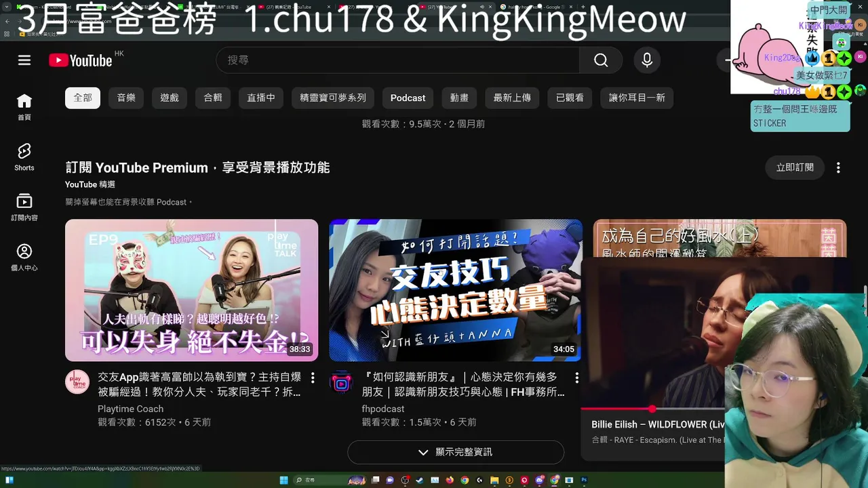
Task: Start voice search with microphone icon
Action: (647, 60)
